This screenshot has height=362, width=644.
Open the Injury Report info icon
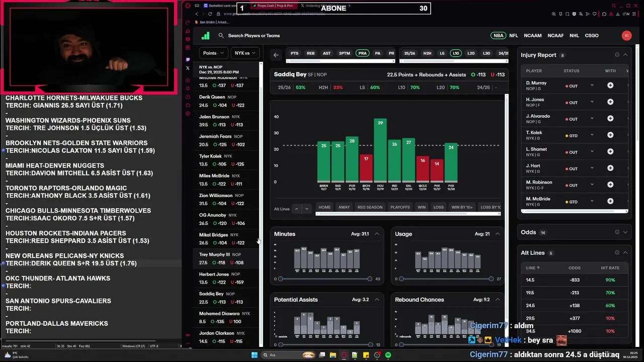click(617, 55)
